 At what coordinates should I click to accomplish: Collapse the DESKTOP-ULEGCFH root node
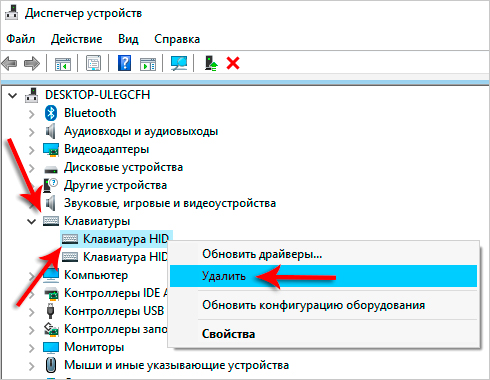coord(12,96)
